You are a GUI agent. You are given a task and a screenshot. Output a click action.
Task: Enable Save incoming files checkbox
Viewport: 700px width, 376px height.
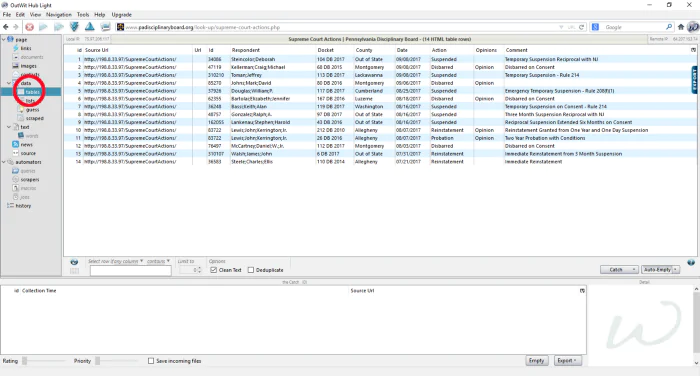pos(151,361)
